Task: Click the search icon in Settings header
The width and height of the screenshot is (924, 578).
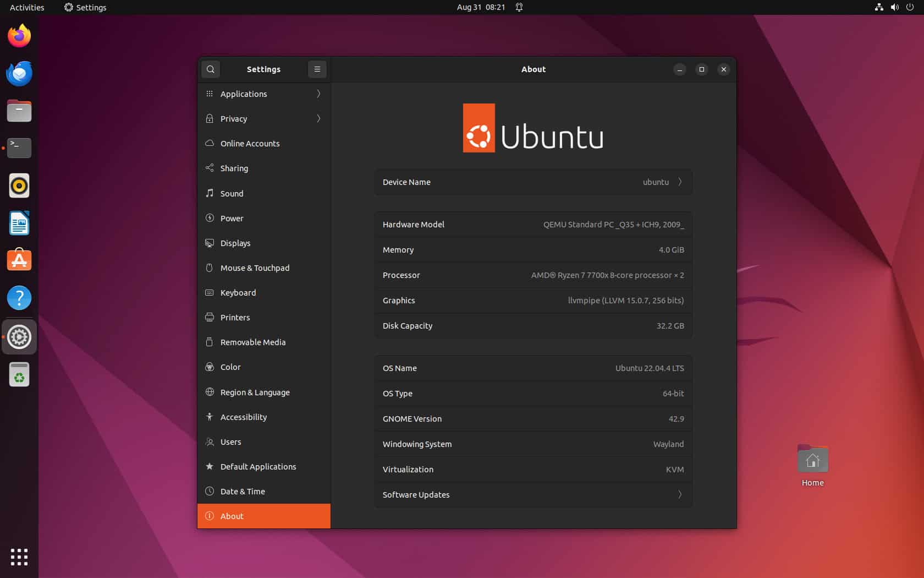Action: pyautogui.click(x=210, y=69)
